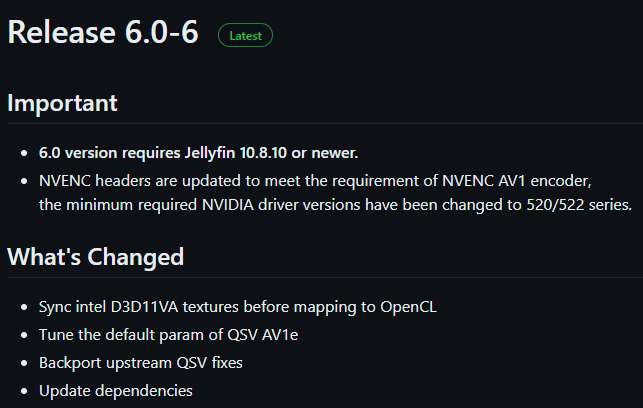Click the bullet before Tune the default
The image size is (643, 408).
coord(24,335)
